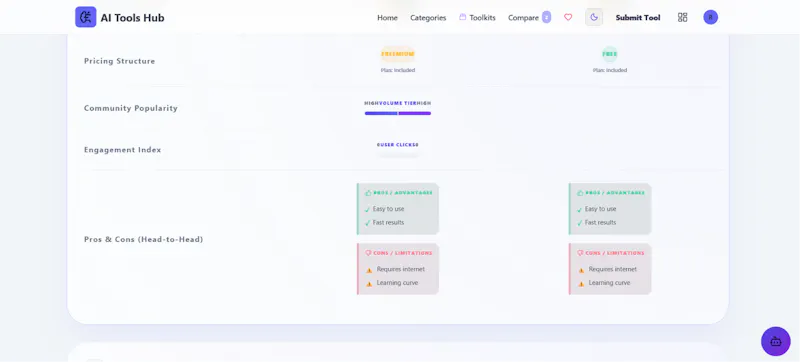Click the Pricing Structure row label
The image size is (800, 362).
pos(119,61)
